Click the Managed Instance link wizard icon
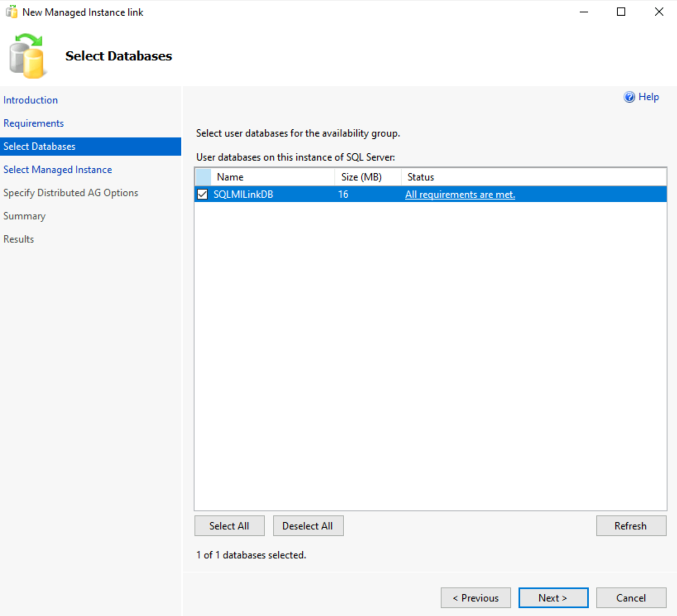Image resolution: width=677 pixels, height=616 pixels. [x=12, y=12]
